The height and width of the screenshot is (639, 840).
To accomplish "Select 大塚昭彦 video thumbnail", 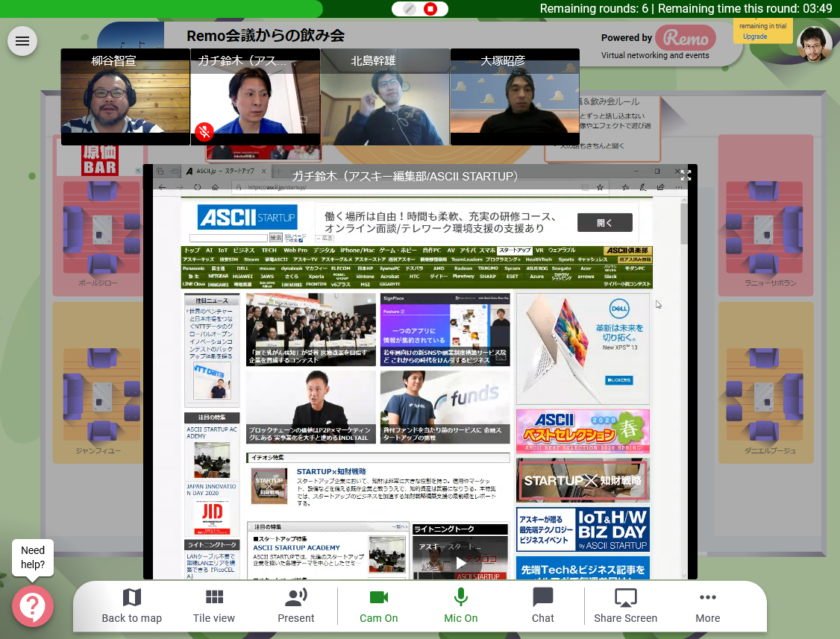I will (514, 97).
